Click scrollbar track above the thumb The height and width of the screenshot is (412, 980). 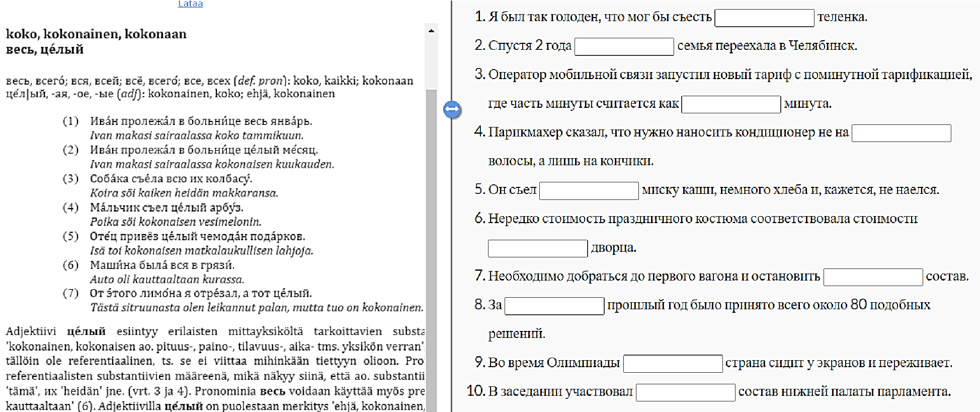[x=431, y=60]
